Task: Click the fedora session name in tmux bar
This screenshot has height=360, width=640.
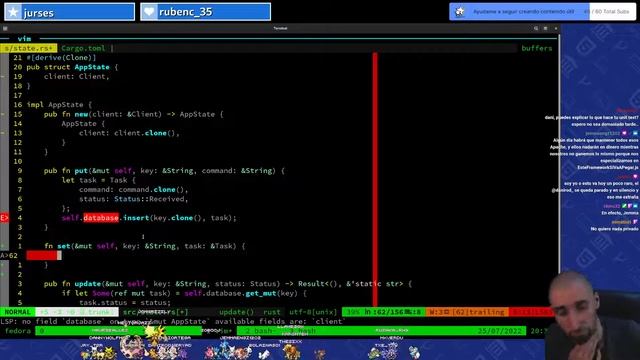Action: click(18, 331)
